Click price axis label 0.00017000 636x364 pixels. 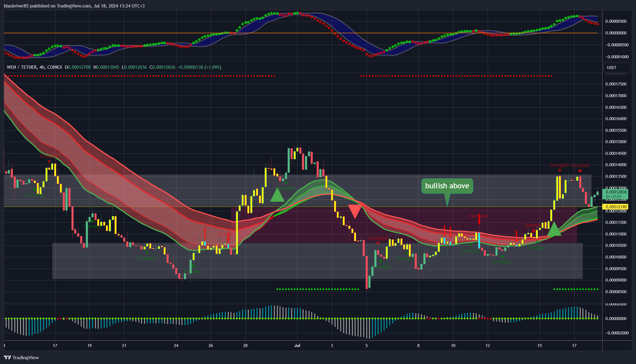pos(616,96)
